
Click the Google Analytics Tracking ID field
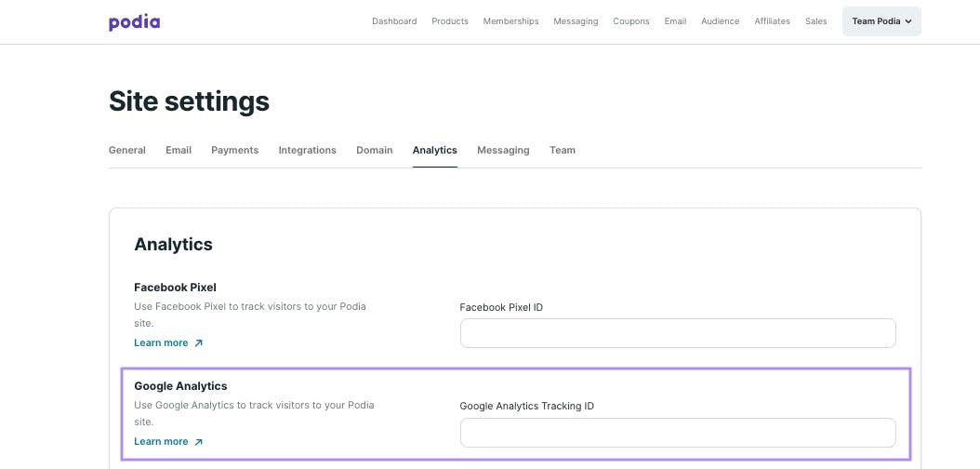(x=678, y=433)
